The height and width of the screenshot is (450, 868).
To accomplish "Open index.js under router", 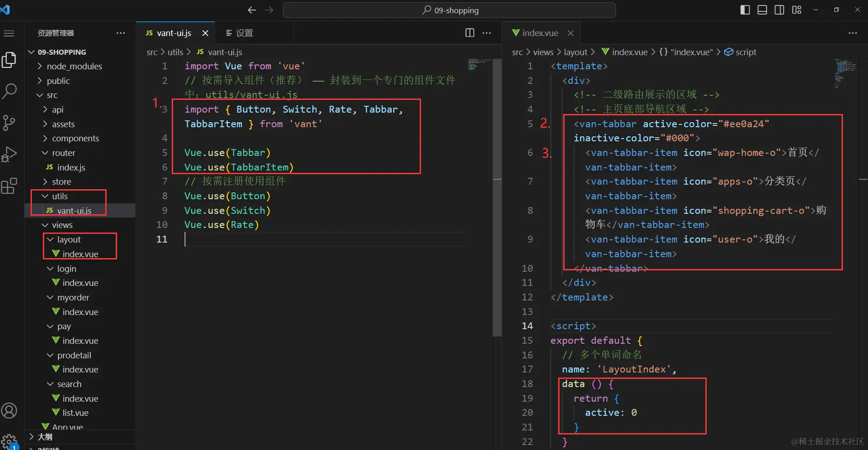I will [80, 167].
